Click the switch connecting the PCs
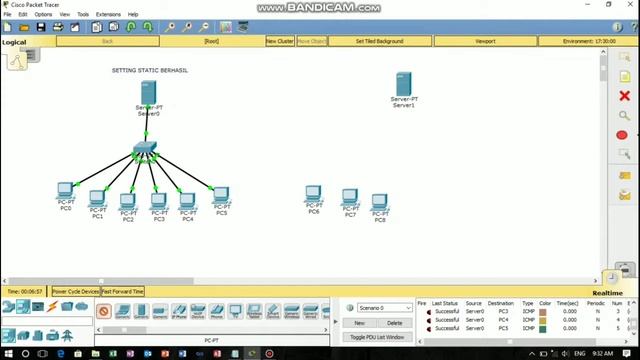The height and width of the screenshot is (360, 640). (x=145, y=148)
